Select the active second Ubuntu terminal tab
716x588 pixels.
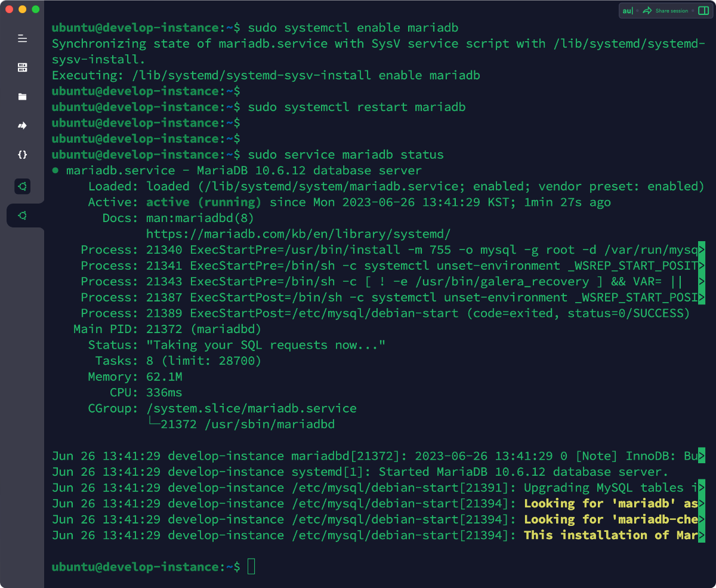(x=22, y=216)
